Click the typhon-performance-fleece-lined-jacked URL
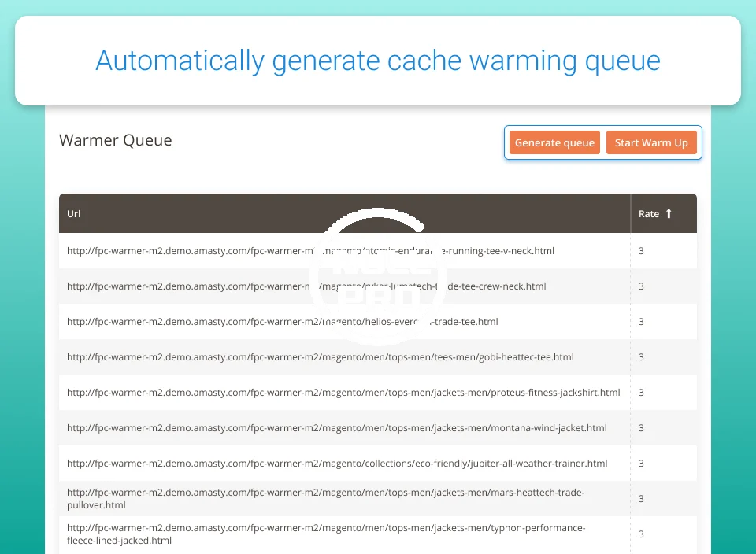Screen dimensions: 756x554 (325, 534)
